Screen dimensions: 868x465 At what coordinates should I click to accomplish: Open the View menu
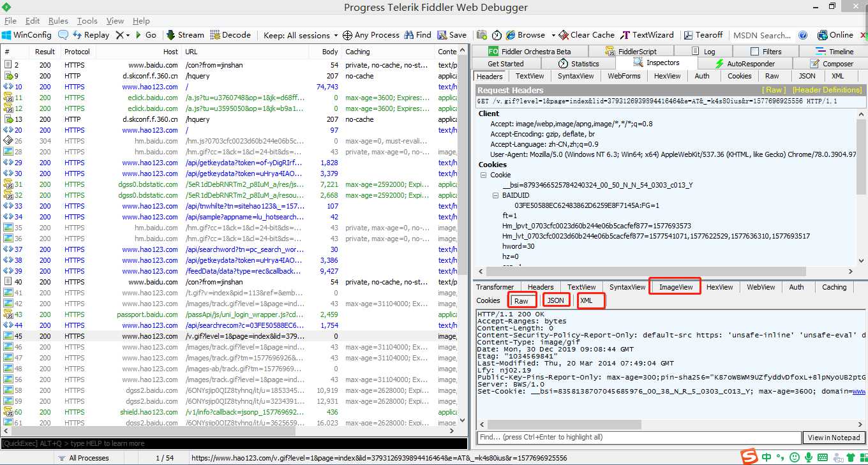pos(115,21)
